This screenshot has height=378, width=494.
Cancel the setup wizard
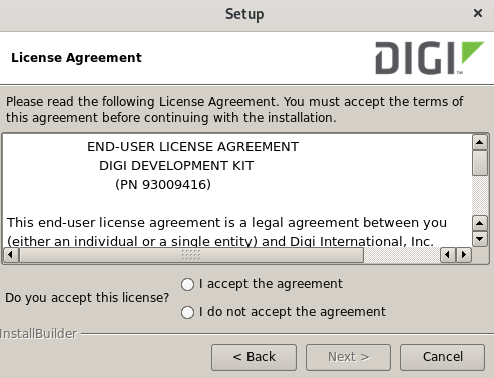442,357
